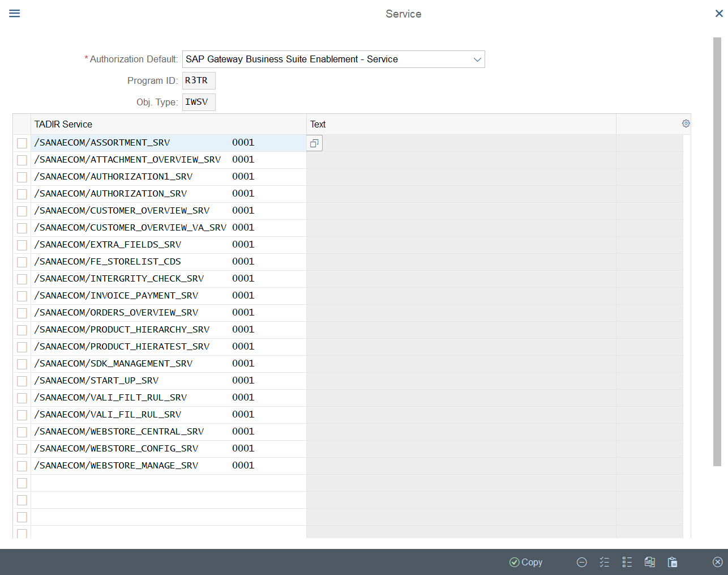Click the document copy icon in footer
This screenshot has width=728, height=575.
(x=650, y=562)
